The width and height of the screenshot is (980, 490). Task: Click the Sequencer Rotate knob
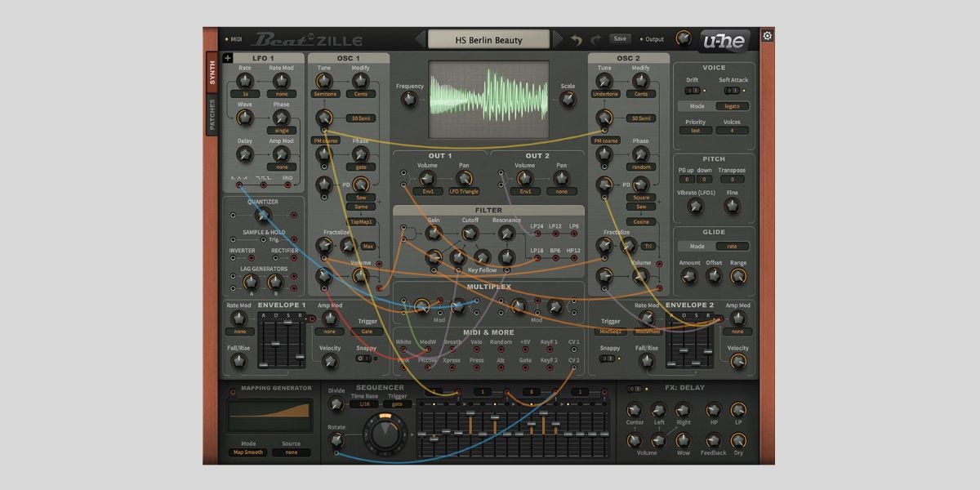coord(336,440)
